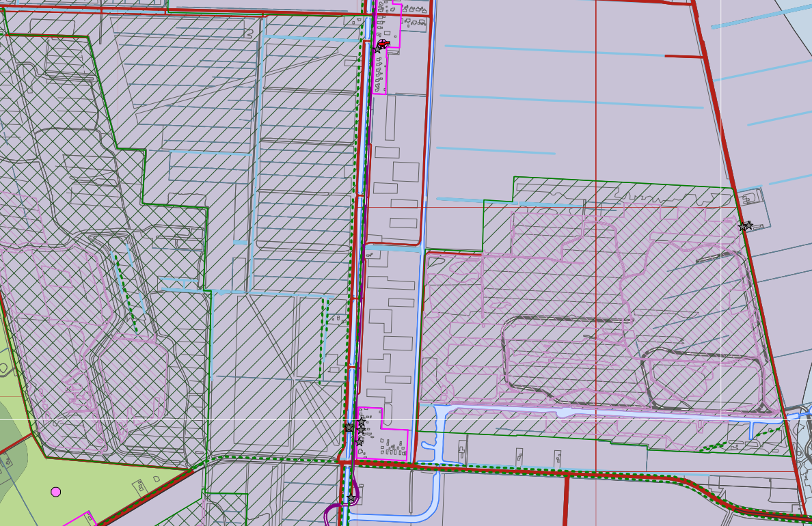
Task: Click the boxed gray star left of the canal
Action: coord(349,428)
